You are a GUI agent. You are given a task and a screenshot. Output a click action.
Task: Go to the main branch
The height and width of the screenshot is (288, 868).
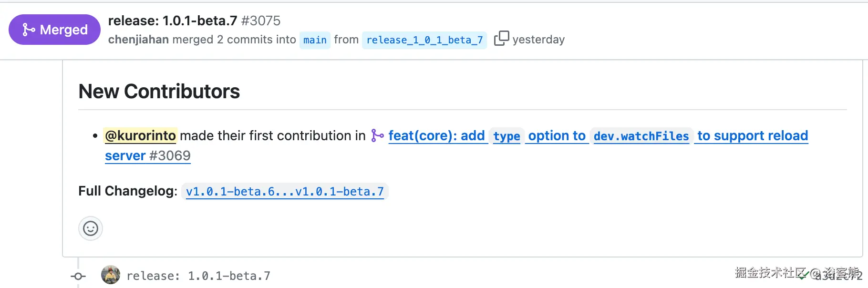(315, 40)
